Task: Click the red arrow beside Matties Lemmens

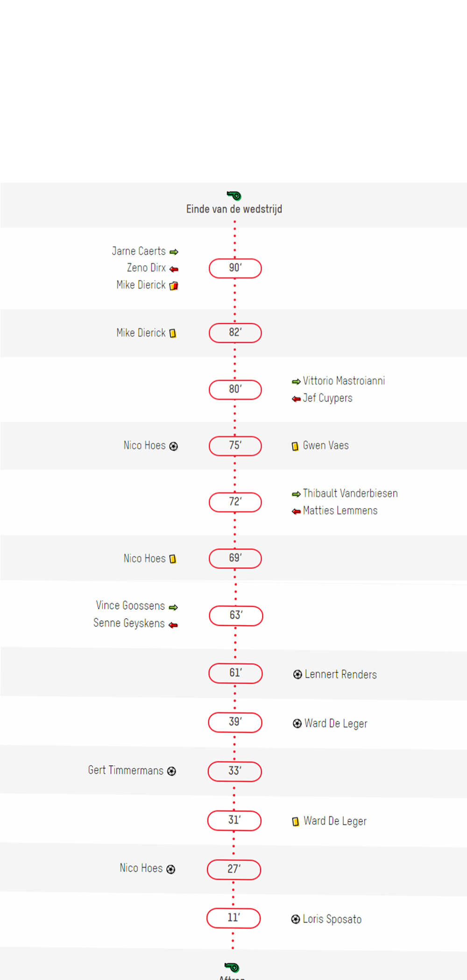Action: click(x=296, y=511)
